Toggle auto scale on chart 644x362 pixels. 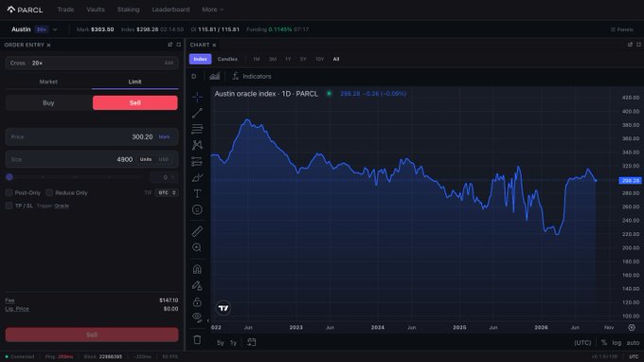(x=633, y=342)
